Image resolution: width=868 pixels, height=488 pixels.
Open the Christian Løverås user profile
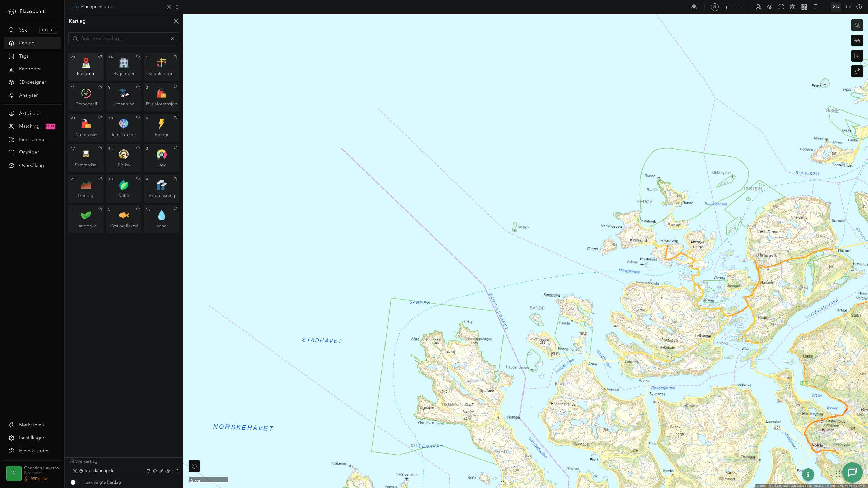point(32,473)
